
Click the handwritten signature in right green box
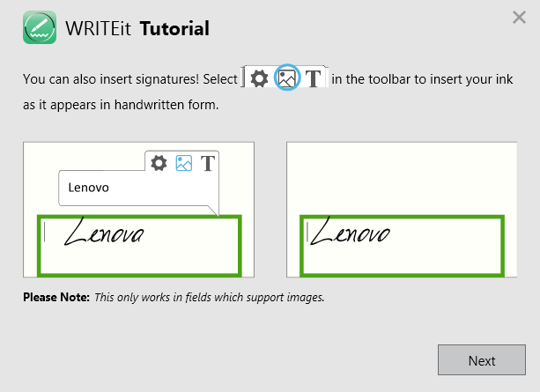pyautogui.click(x=351, y=233)
